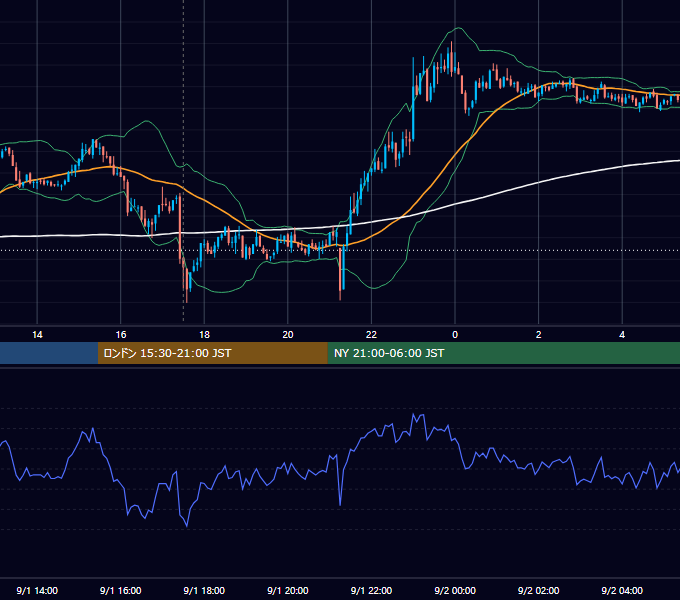This screenshot has width=680, height=600.
Task: Click the 9/1 16:00 time label
Action: [121, 590]
